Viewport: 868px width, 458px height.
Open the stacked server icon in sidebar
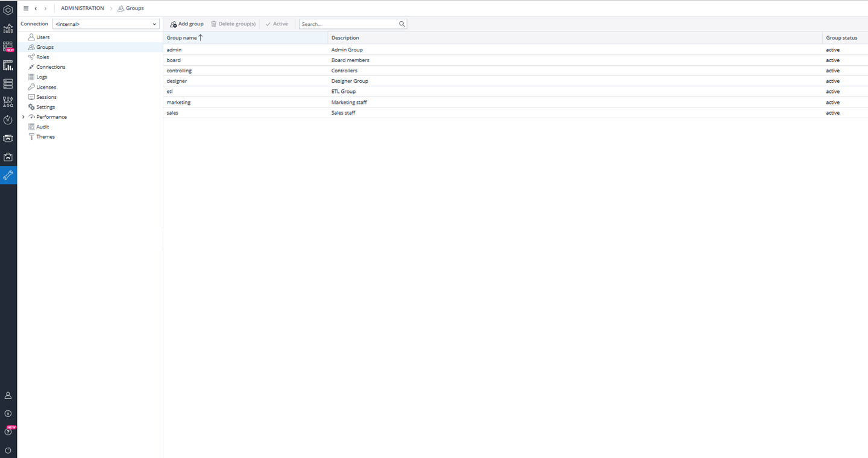[x=8, y=83]
